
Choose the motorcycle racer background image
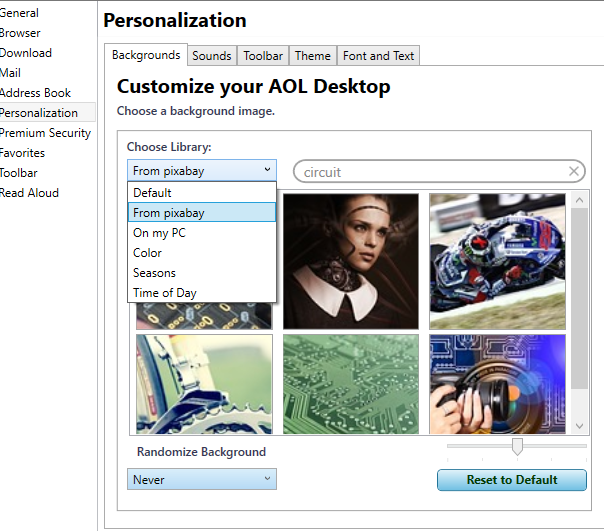496,261
